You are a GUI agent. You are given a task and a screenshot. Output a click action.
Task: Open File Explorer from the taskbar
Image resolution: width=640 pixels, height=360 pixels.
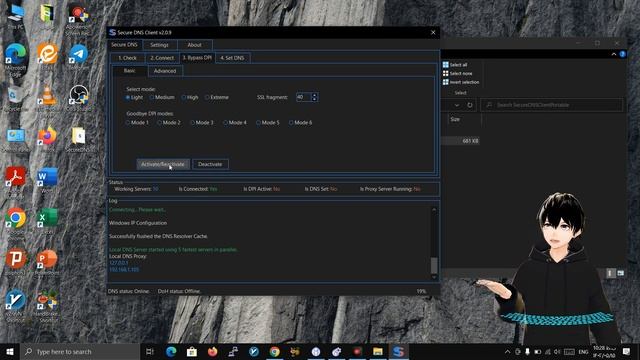tap(378, 351)
